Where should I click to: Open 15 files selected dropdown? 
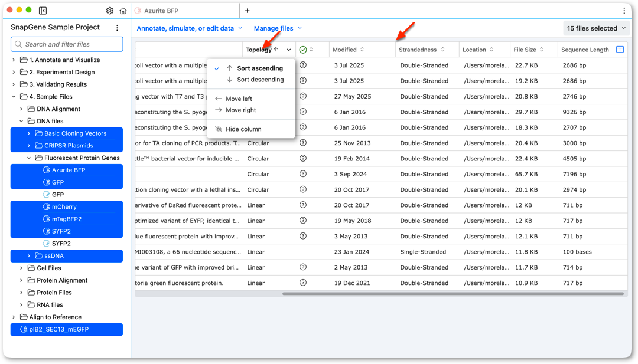point(595,28)
